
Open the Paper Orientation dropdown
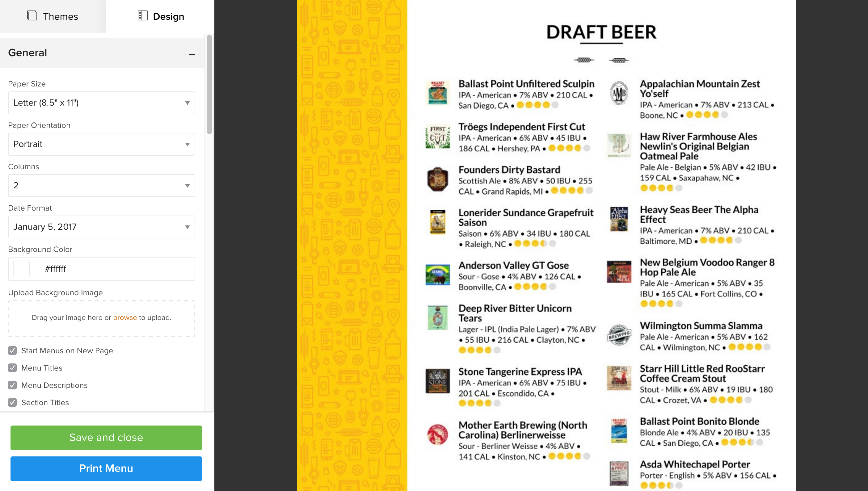101,144
